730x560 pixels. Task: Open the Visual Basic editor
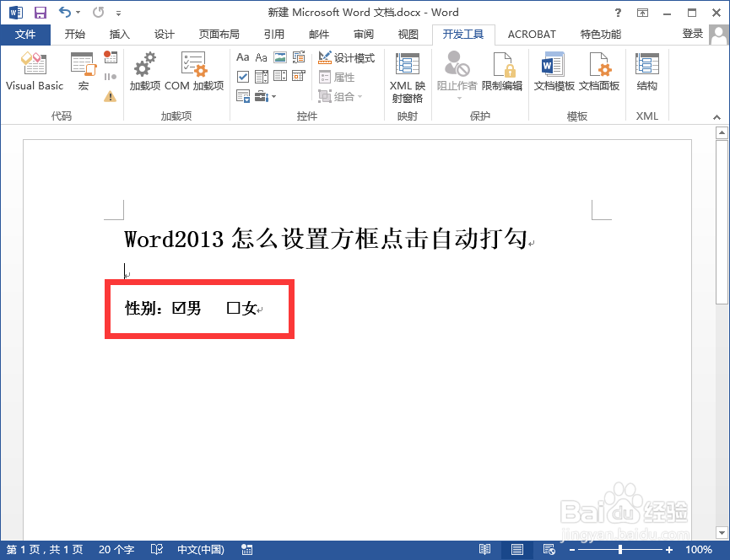(34, 72)
